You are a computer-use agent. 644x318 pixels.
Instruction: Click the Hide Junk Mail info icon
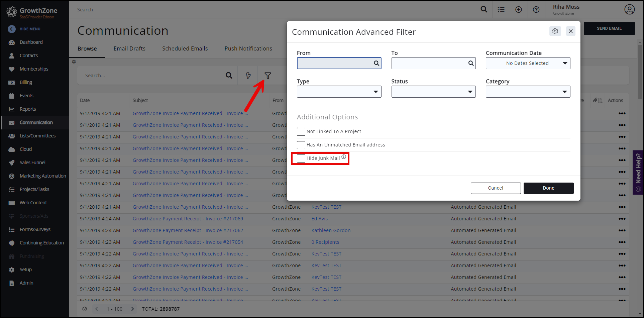point(344,157)
